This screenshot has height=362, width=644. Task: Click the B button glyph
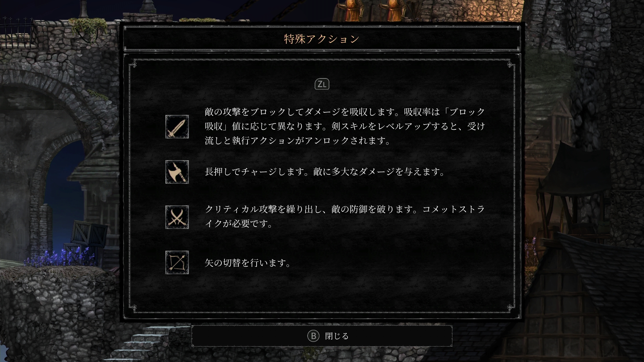(x=313, y=336)
